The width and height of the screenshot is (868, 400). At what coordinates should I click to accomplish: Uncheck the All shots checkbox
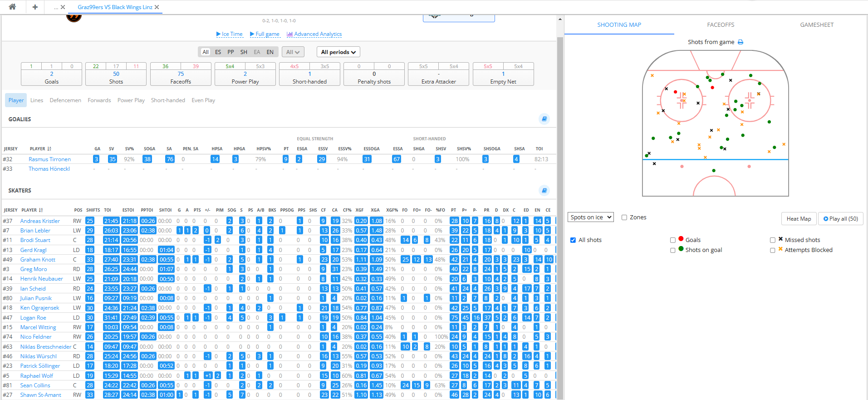point(573,240)
